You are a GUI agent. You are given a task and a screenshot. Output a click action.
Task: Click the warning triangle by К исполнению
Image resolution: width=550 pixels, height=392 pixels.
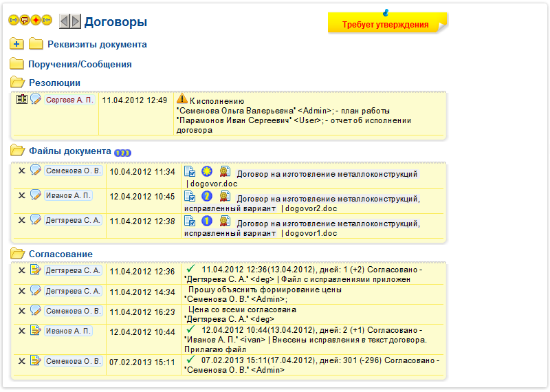181,98
